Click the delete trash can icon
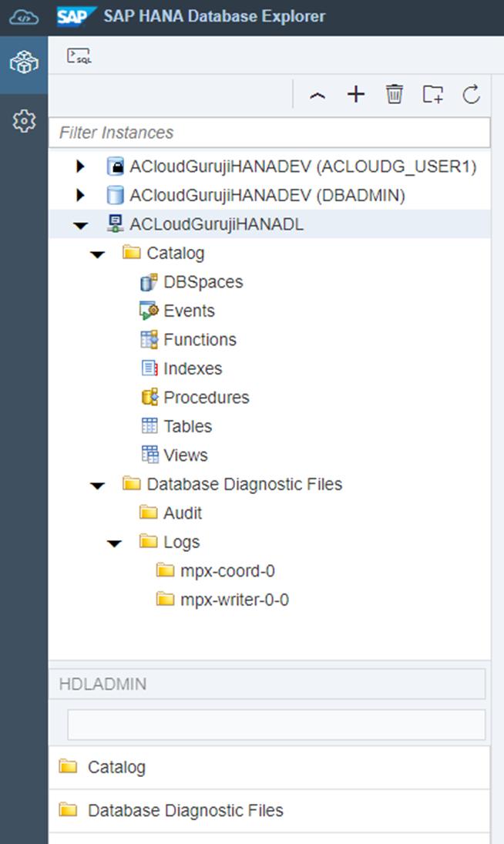The width and height of the screenshot is (504, 844). point(395,95)
